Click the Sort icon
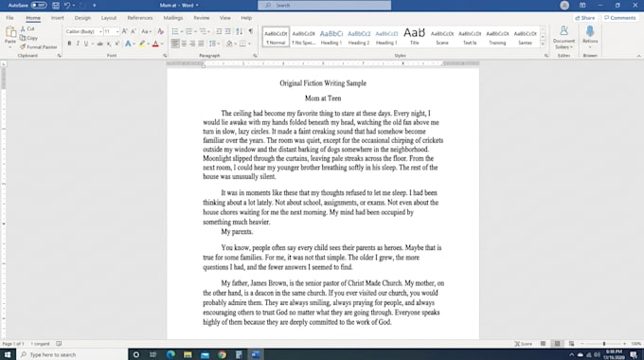The image size is (644, 360). tap(239, 31)
